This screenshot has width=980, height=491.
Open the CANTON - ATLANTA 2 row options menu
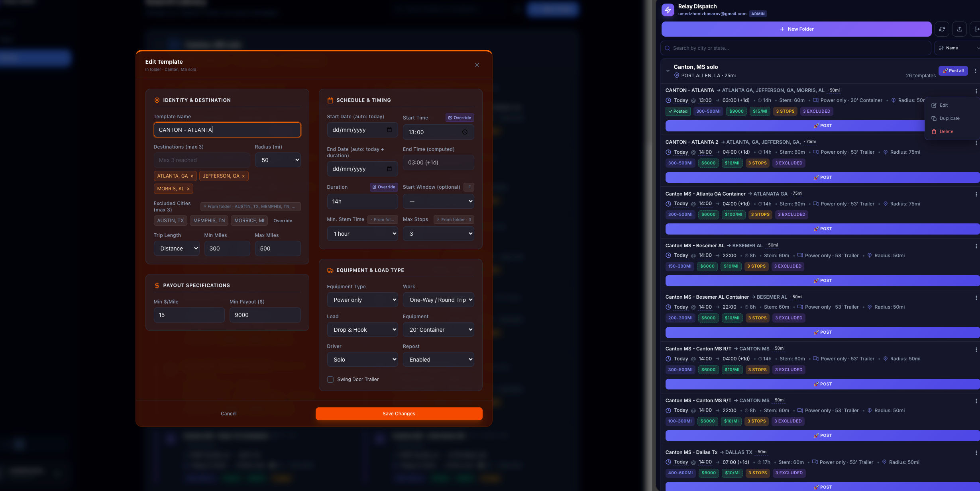click(x=976, y=143)
